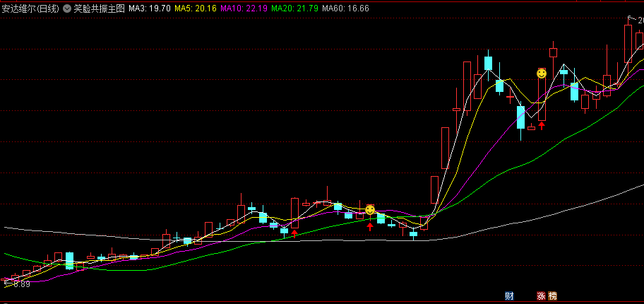This screenshot has height=304, width=644.
Task: Open the orange 榜 event marker
Action: point(552,296)
